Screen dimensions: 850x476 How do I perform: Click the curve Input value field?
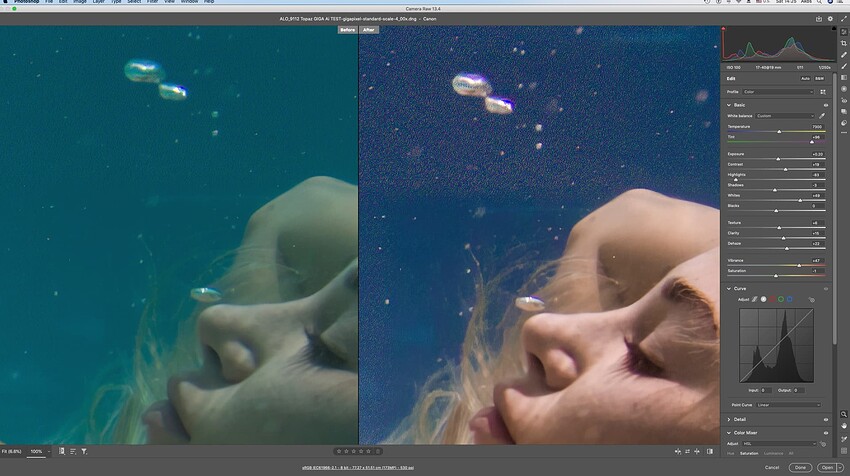coord(765,390)
